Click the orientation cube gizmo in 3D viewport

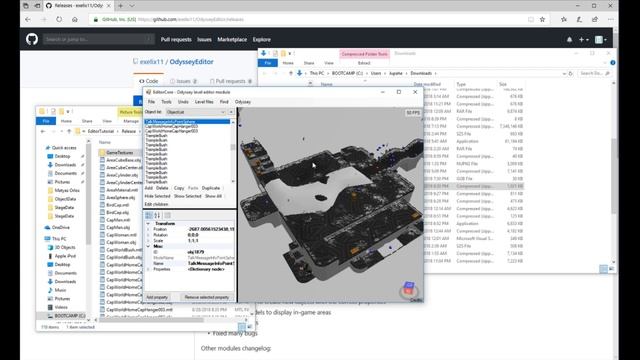(x=409, y=289)
